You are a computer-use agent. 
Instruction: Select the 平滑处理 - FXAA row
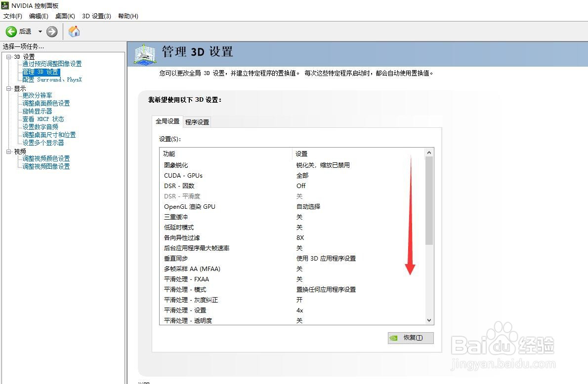pyautogui.click(x=292, y=279)
